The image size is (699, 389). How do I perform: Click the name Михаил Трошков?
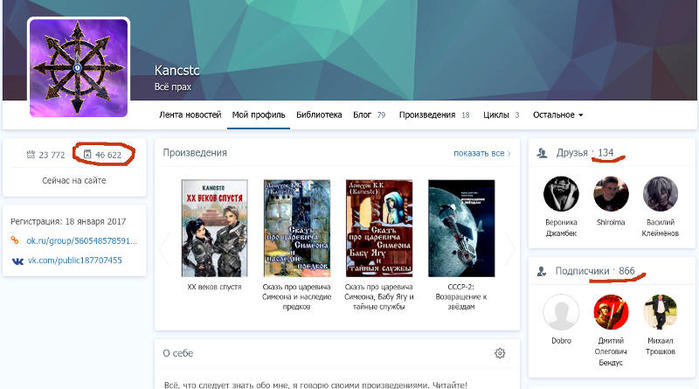tap(660, 346)
